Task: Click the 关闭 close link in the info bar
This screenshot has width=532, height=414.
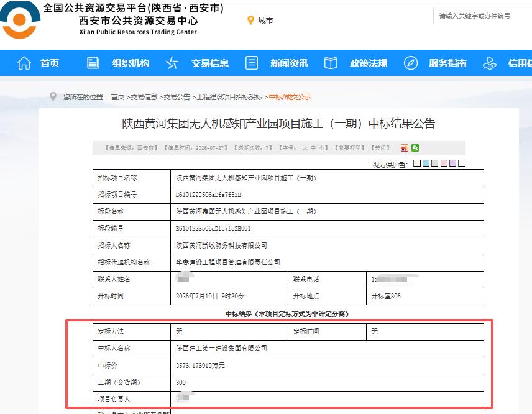Action: coord(380,148)
